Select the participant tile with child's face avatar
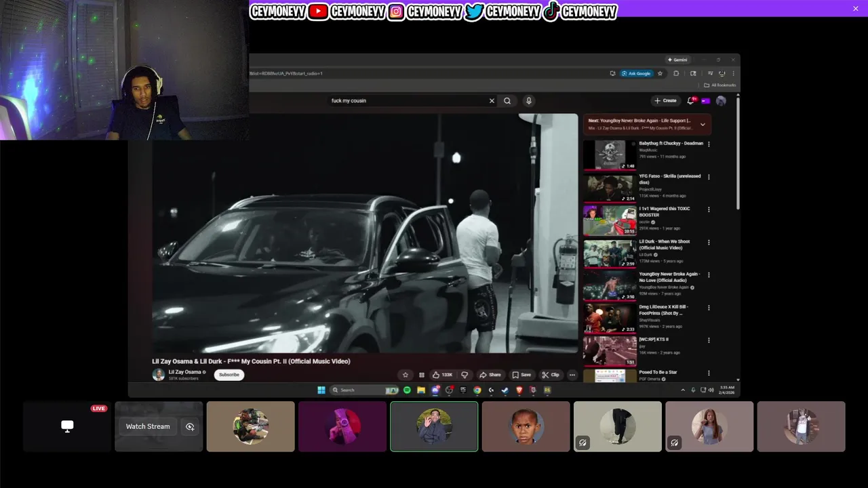868x488 pixels. click(x=526, y=426)
